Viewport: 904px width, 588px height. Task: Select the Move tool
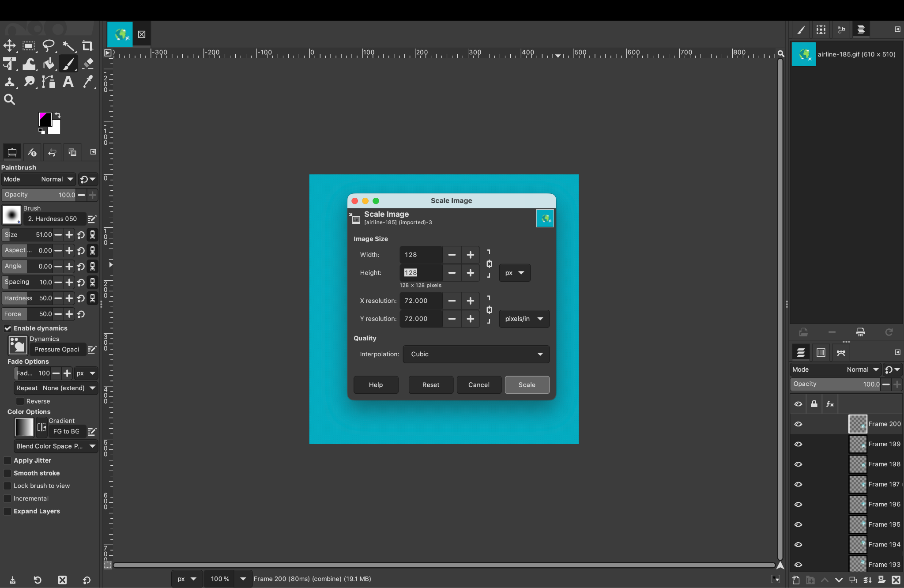[9, 45]
